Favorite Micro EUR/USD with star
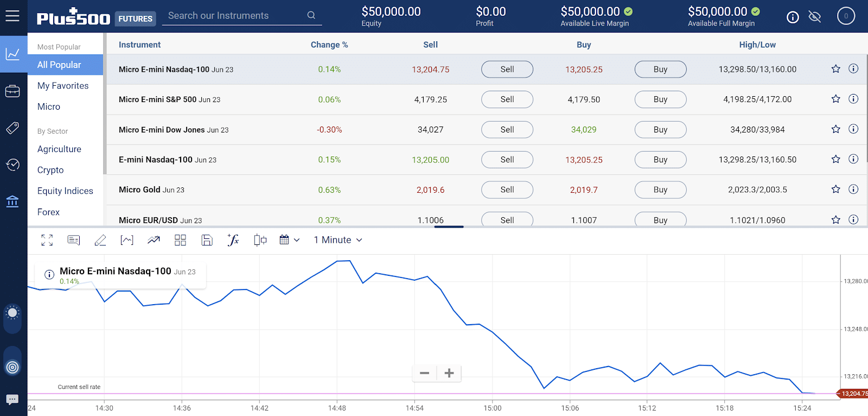868x416 pixels. (x=835, y=219)
